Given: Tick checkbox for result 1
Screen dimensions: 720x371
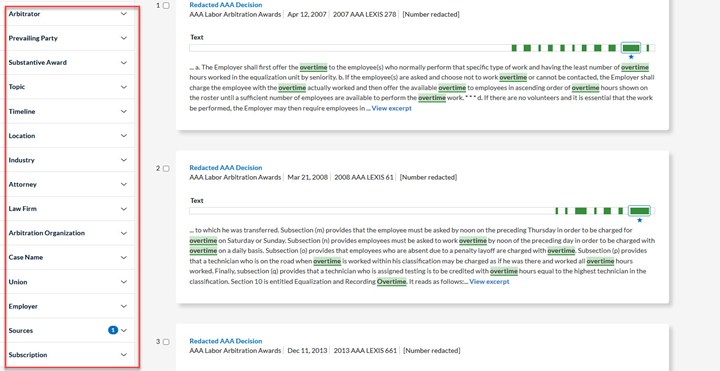Looking at the screenshot, I should click(x=166, y=6).
